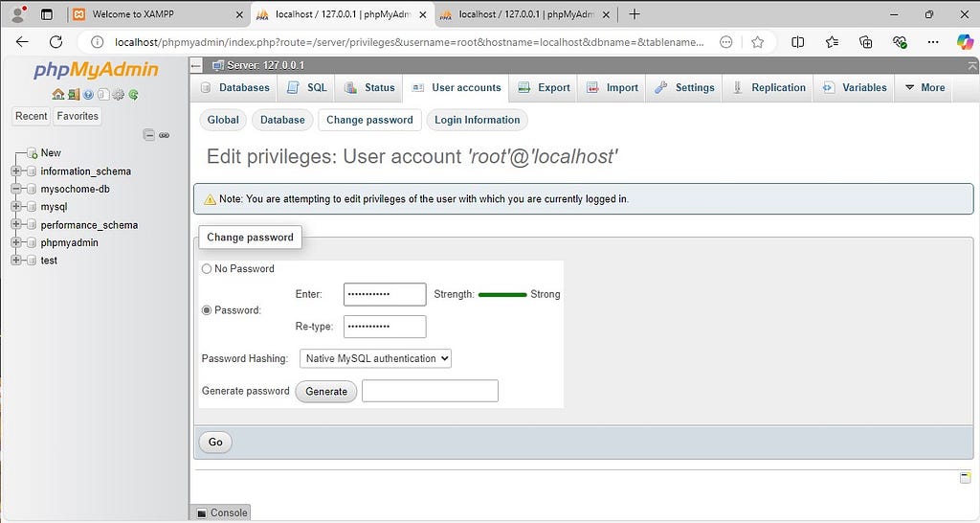Go to the Import tab

pos(612,87)
